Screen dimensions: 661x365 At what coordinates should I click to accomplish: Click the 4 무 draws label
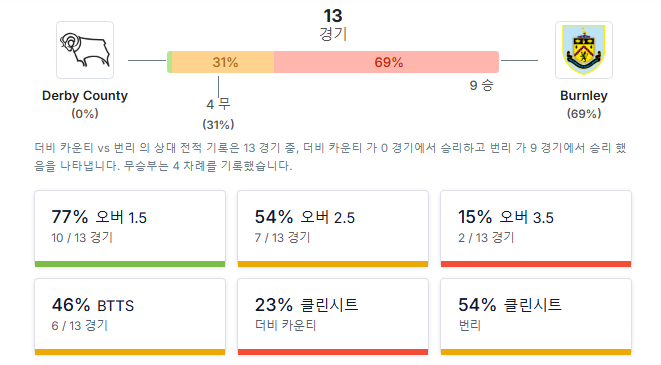tap(218, 104)
